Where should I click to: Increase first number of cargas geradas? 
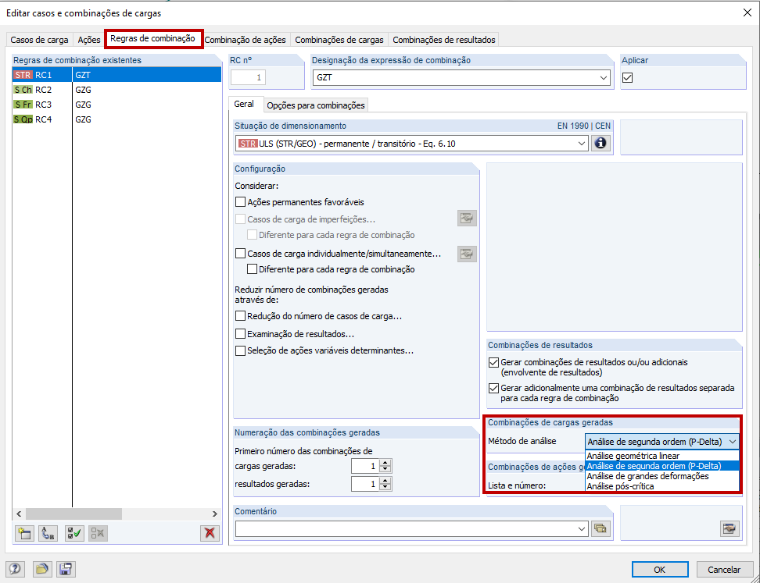pyautogui.click(x=385, y=463)
